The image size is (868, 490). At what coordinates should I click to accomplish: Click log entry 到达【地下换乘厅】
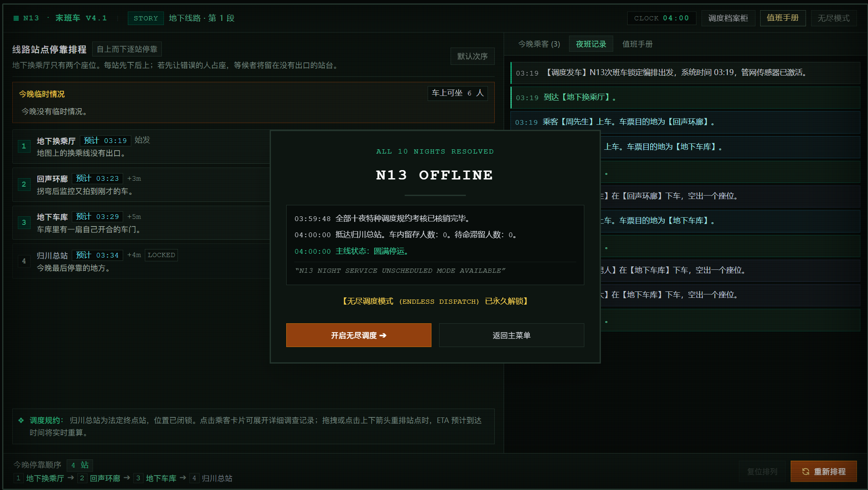pos(685,97)
